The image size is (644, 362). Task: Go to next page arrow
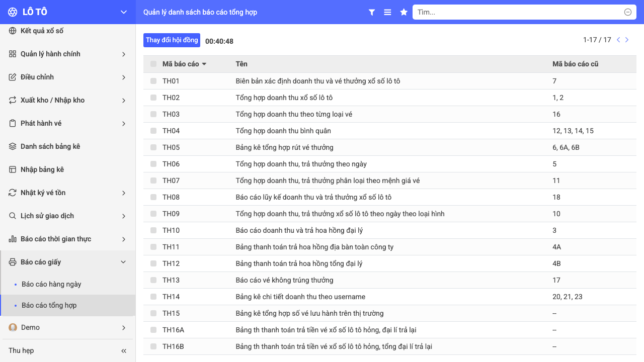(x=627, y=40)
